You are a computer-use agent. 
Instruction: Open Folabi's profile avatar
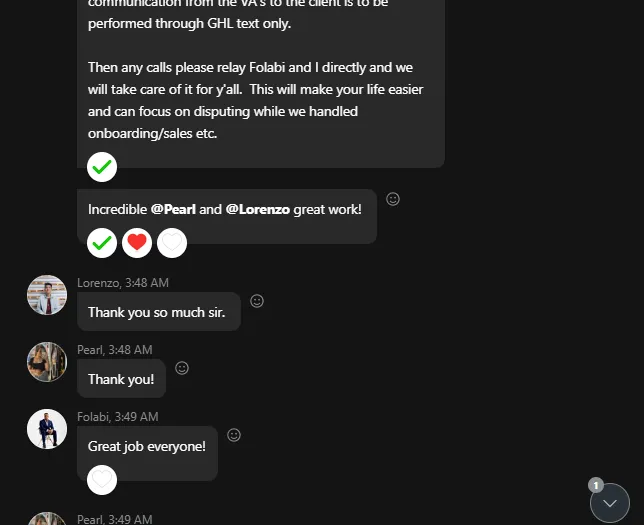pyautogui.click(x=47, y=429)
